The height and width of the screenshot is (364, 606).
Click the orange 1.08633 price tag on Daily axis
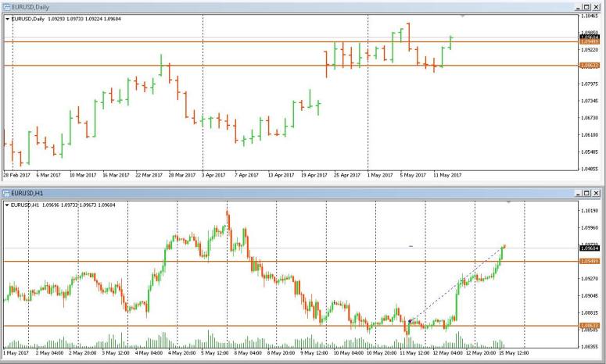(590, 66)
